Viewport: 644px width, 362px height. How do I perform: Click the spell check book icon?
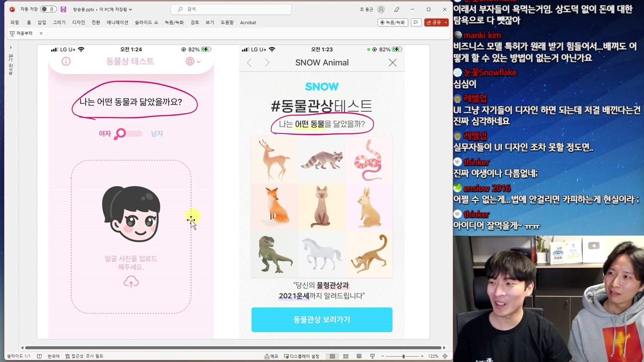pos(39,356)
